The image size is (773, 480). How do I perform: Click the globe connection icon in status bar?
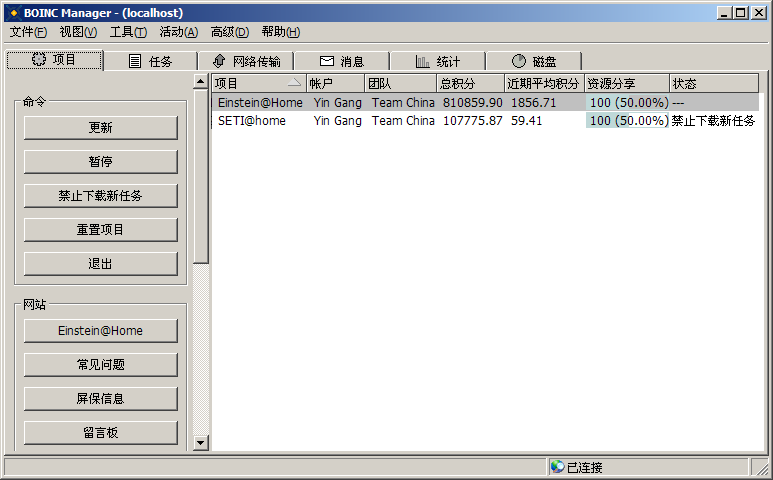pos(558,466)
